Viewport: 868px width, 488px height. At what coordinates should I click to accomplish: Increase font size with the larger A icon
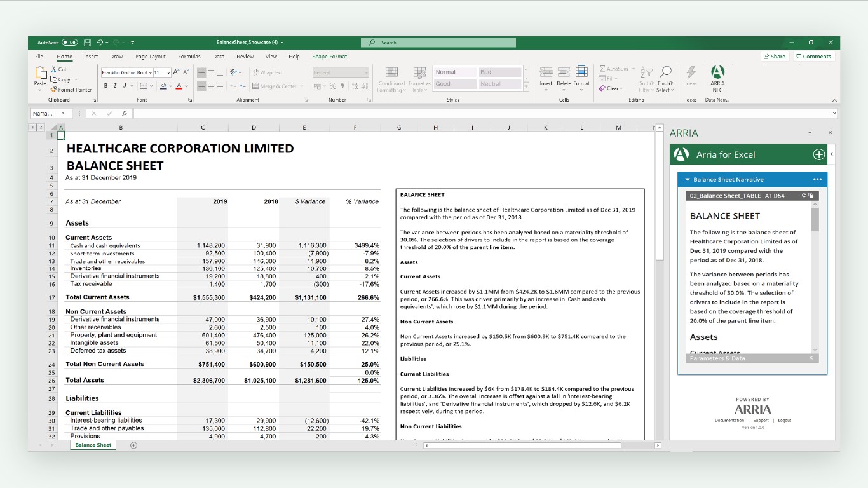[176, 72]
